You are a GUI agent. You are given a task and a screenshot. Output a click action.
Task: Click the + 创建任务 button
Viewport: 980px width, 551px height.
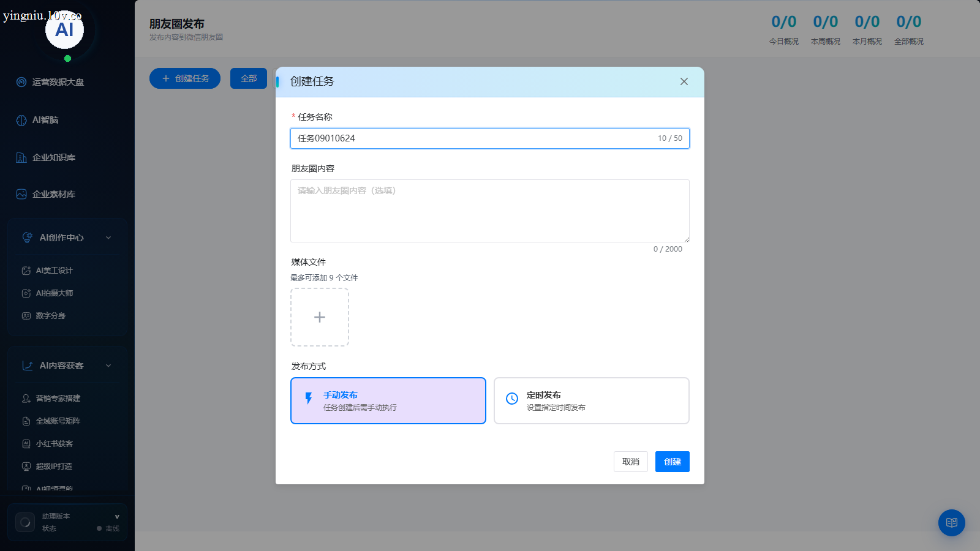[185, 78]
